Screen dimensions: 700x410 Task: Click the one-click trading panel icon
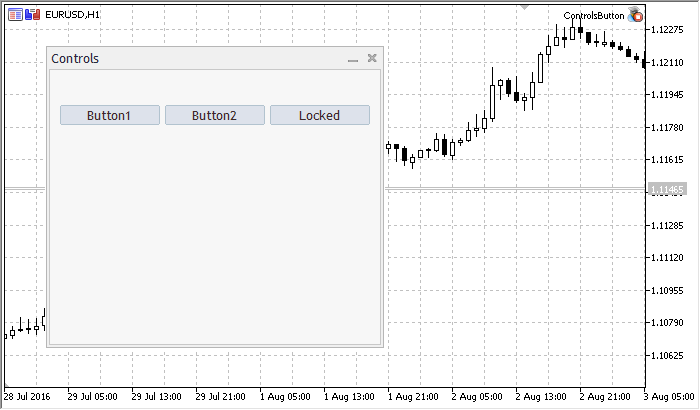point(14,15)
